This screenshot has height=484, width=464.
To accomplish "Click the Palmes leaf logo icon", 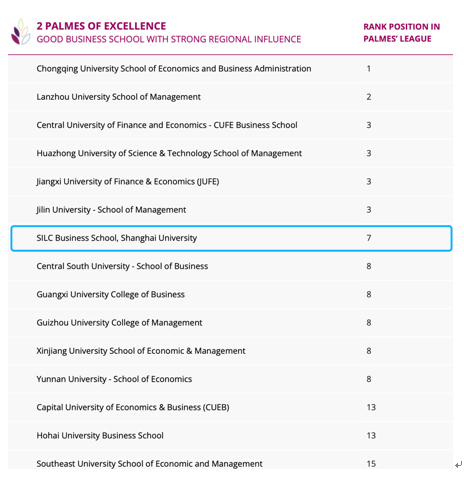I will pyautogui.click(x=21, y=32).
